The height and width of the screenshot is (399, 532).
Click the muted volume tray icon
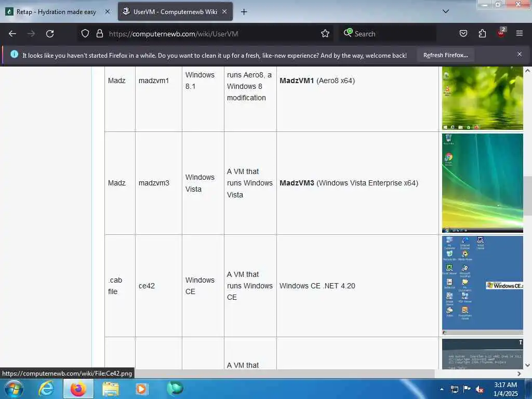tap(480, 389)
